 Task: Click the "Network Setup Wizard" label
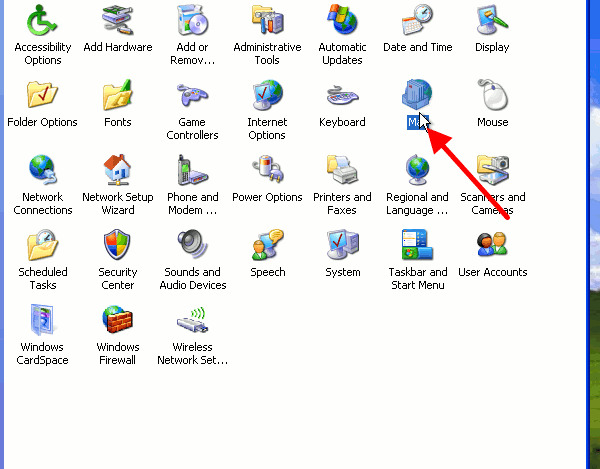coord(118,204)
